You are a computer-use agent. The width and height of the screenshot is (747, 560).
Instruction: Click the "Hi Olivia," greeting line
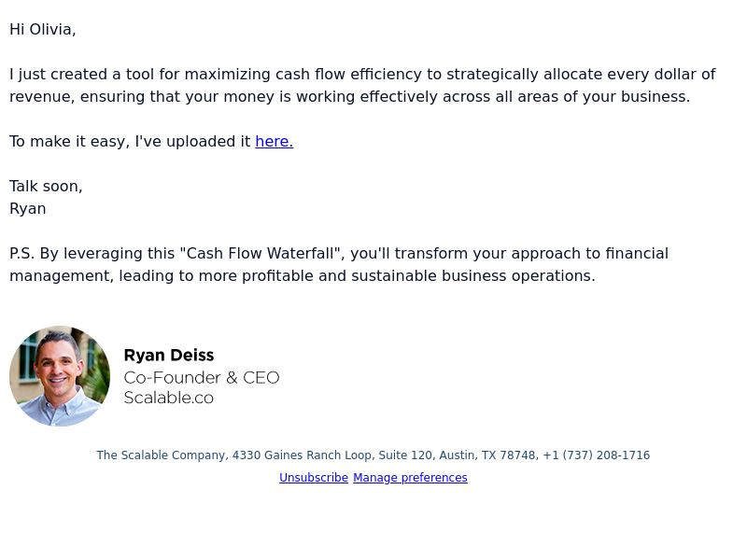click(42, 30)
